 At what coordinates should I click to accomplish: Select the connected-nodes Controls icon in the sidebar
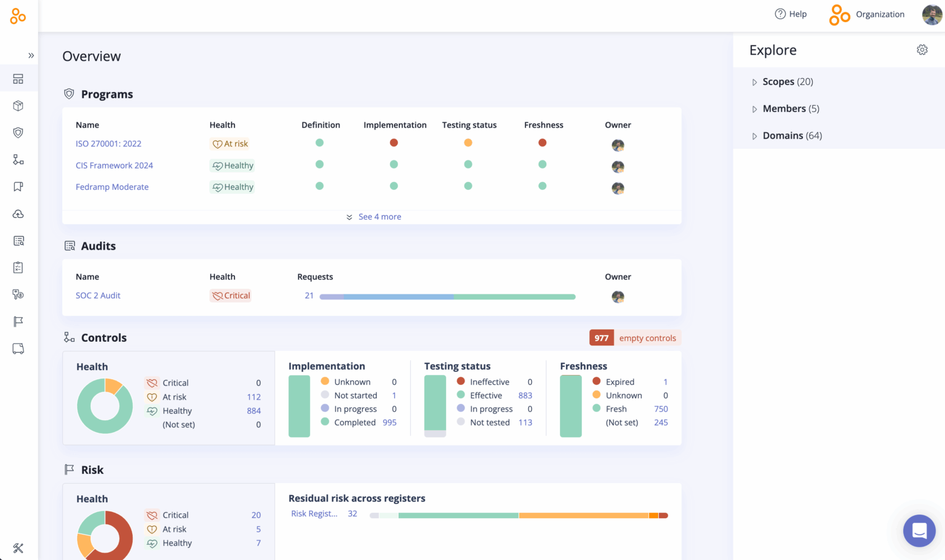point(18,160)
